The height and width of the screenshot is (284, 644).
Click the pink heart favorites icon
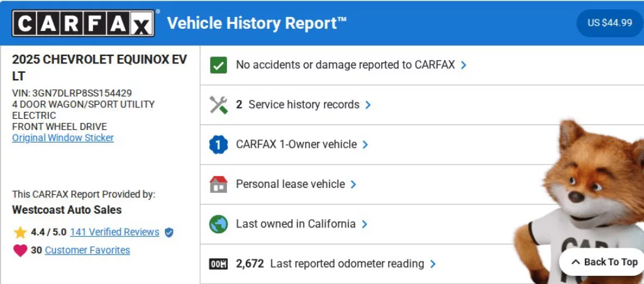click(20, 251)
